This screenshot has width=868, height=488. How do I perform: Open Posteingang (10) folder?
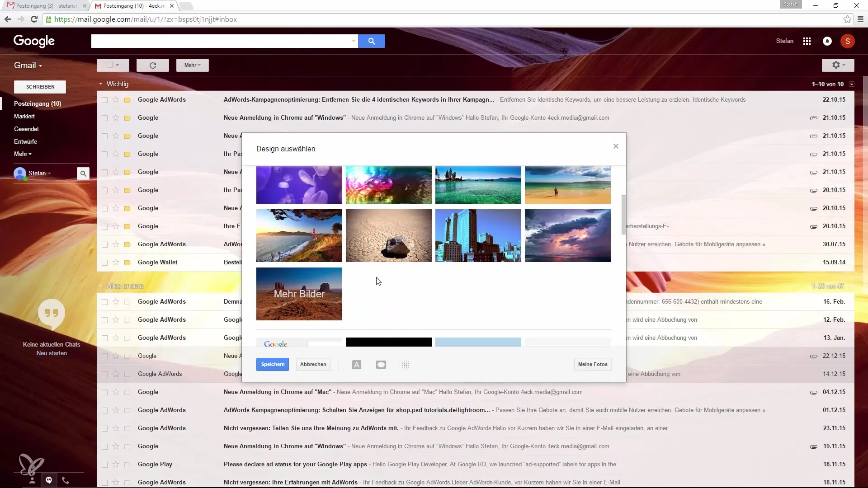click(x=38, y=104)
